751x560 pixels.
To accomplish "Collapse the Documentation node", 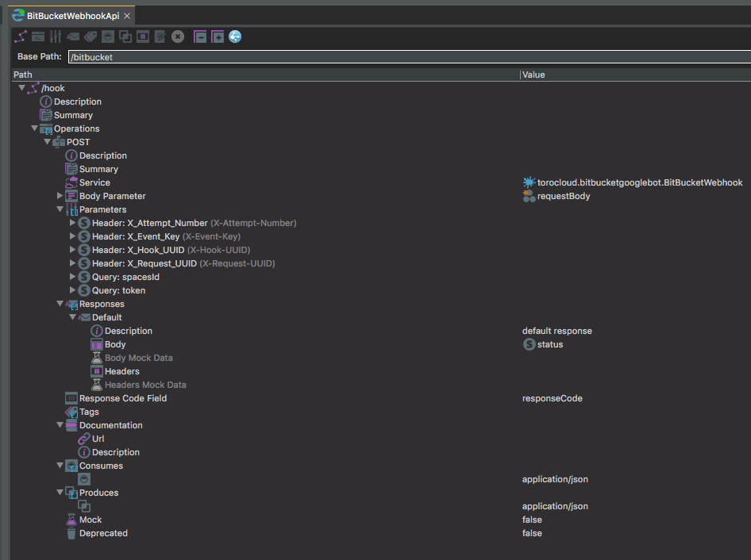I will (60, 425).
